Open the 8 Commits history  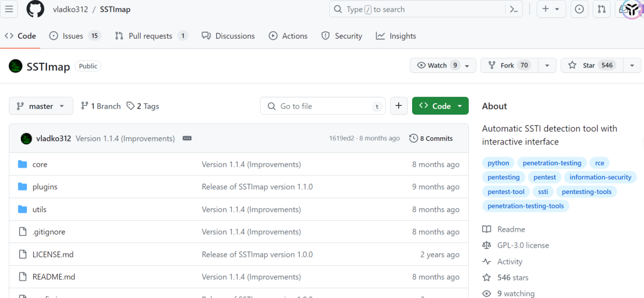tap(431, 139)
